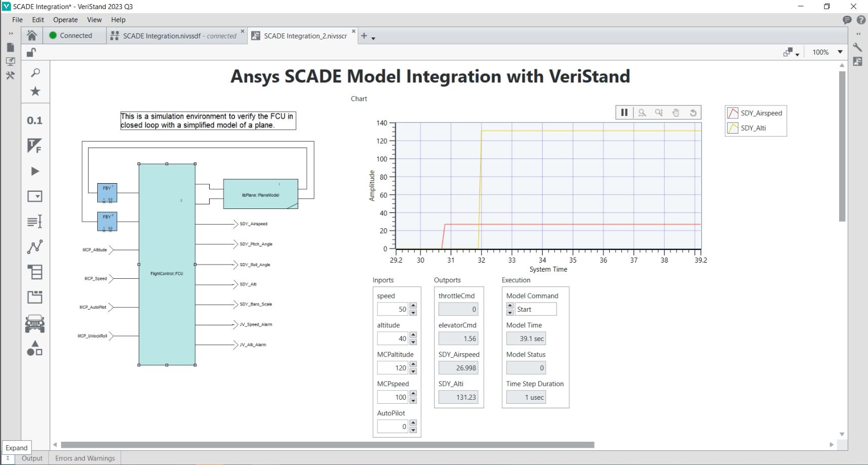The image size is (868, 465).
Task: Select the chart pan hand tool
Action: point(676,113)
